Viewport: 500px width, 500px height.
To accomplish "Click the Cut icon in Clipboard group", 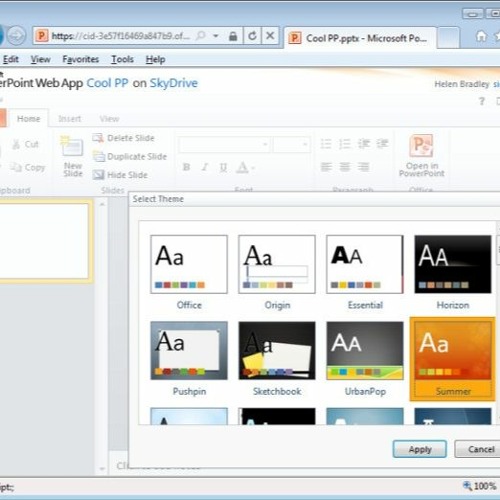I will pos(16,144).
